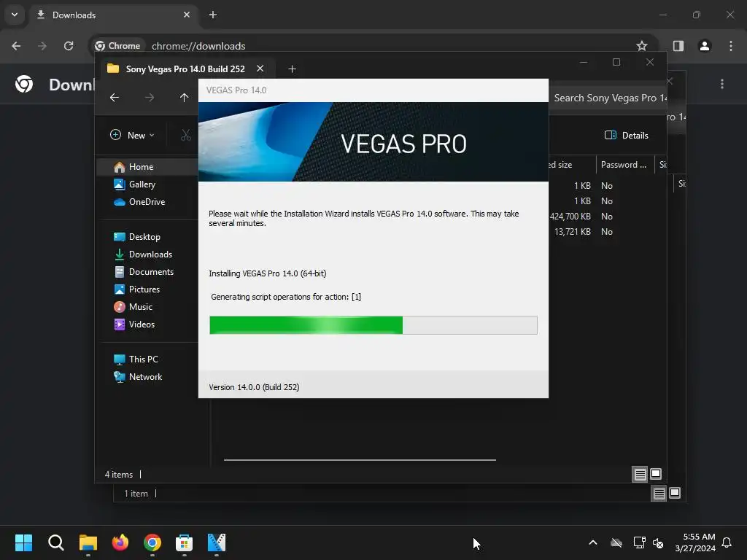This screenshot has width=747, height=560.
Task: Go to Desktop folder in sidebar
Action: click(144, 237)
